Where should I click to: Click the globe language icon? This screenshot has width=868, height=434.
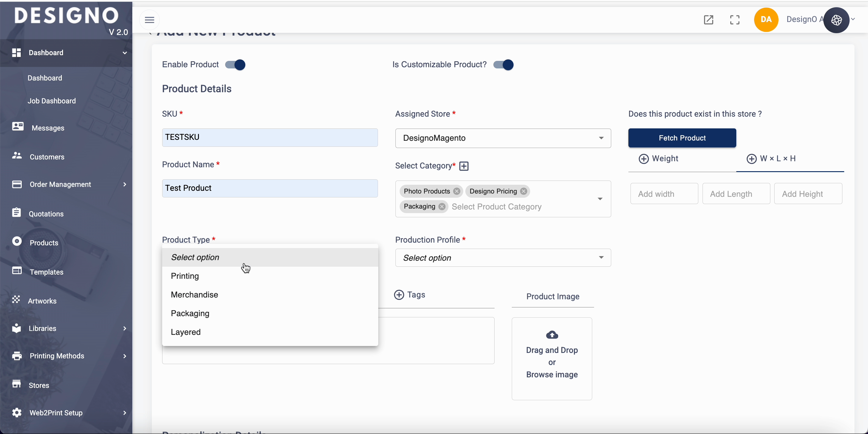pos(836,20)
